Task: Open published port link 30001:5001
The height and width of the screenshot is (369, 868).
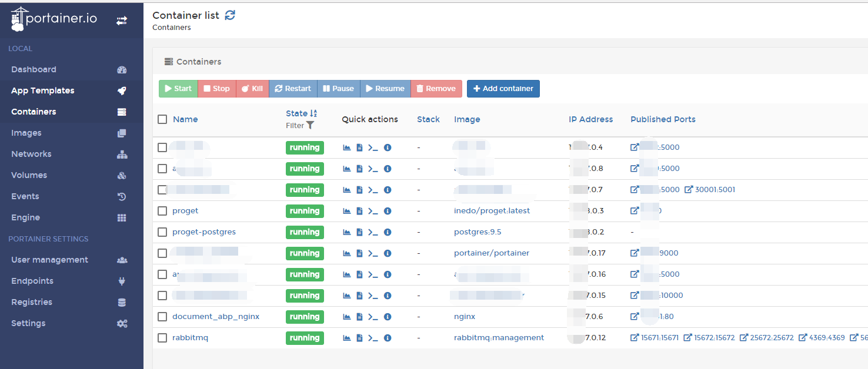Action: 710,190
